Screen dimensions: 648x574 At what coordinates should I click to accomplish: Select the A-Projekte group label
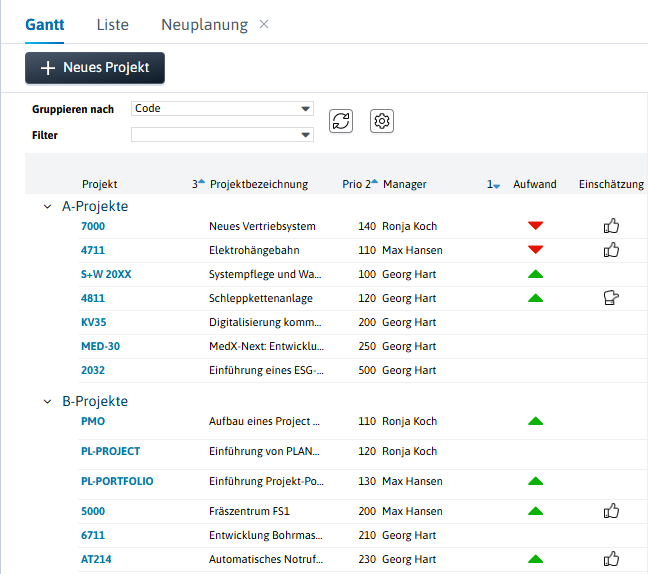pyautogui.click(x=95, y=206)
